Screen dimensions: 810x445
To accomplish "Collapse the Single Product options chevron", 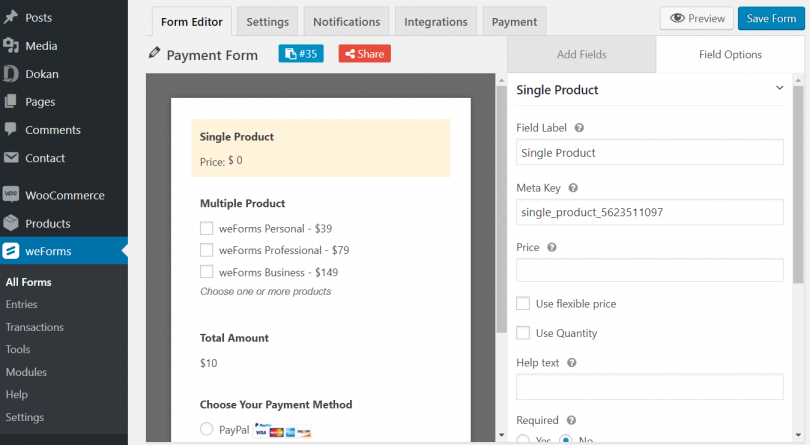I will (779, 88).
